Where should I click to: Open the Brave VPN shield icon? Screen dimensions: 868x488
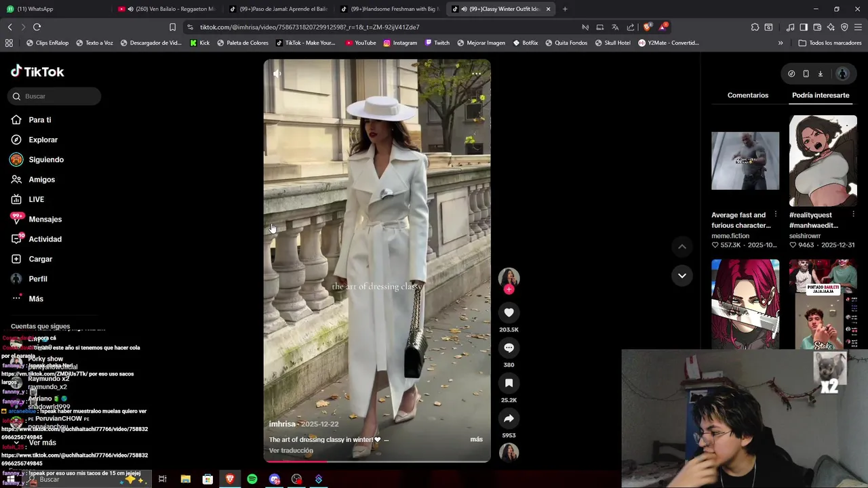[844, 27]
